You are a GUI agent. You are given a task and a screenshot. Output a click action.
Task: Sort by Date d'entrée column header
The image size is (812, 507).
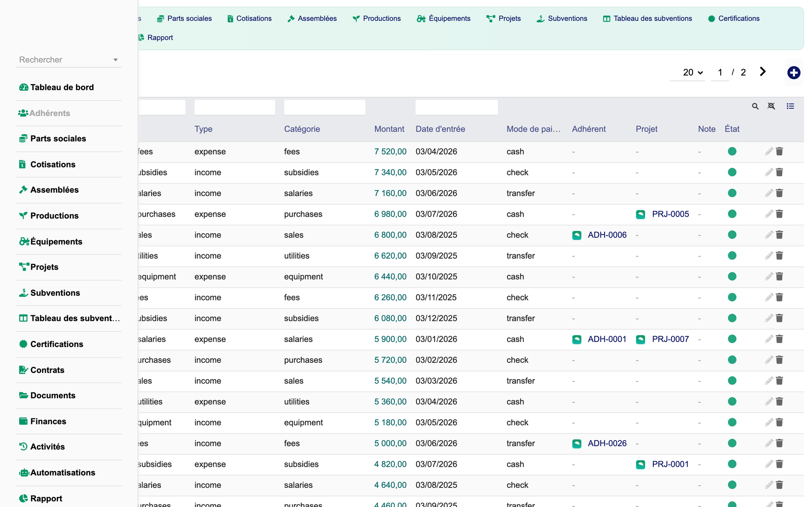coord(440,129)
